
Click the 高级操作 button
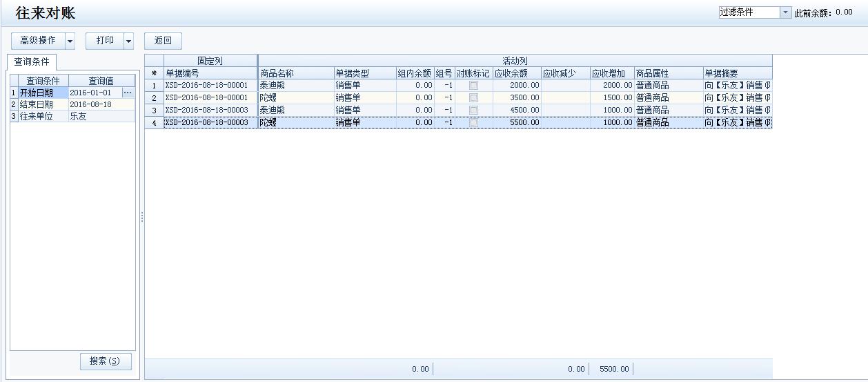(x=38, y=41)
